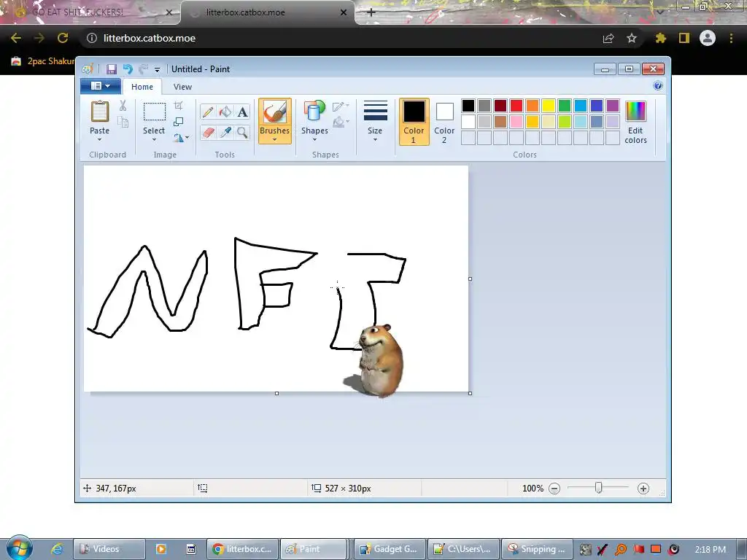Expand the Brushes dropdown arrow
747x560 pixels.
(x=275, y=139)
